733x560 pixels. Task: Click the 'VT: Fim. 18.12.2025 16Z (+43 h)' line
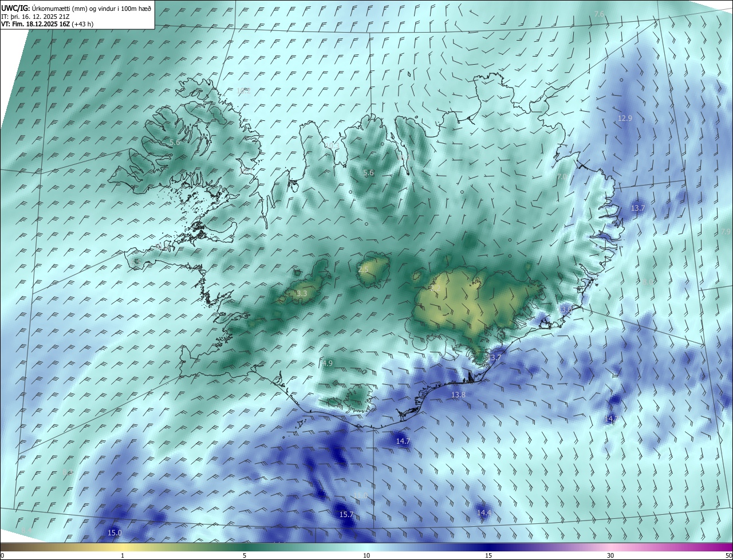[x=47, y=24]
